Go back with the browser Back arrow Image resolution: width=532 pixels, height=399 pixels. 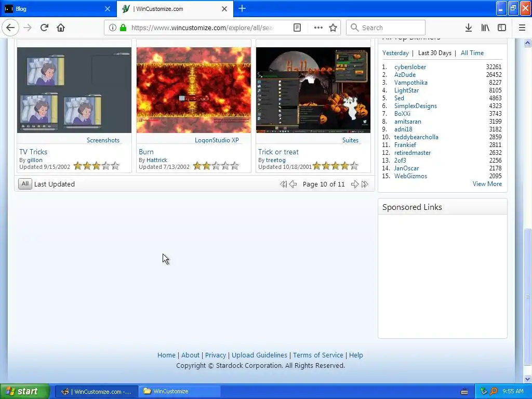[10, 28]
